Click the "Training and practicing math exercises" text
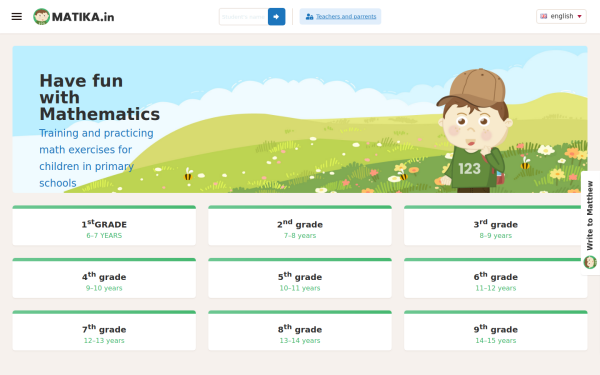 96,158
